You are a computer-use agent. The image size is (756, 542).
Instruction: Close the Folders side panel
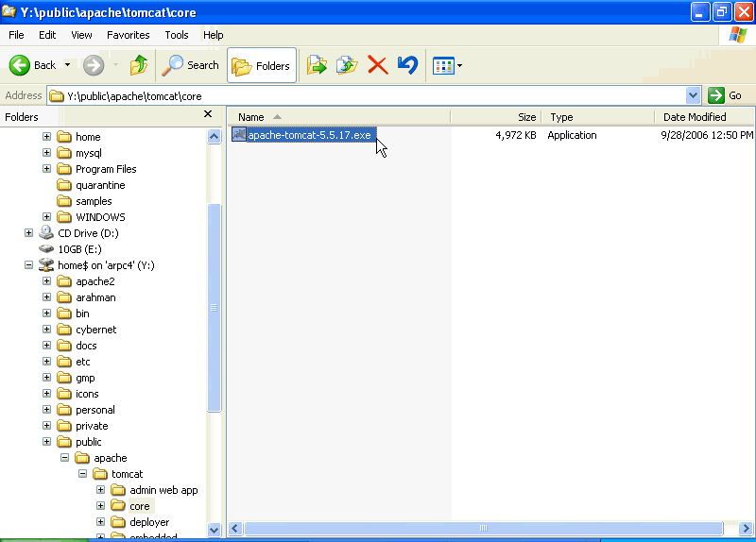pos(208,114)
